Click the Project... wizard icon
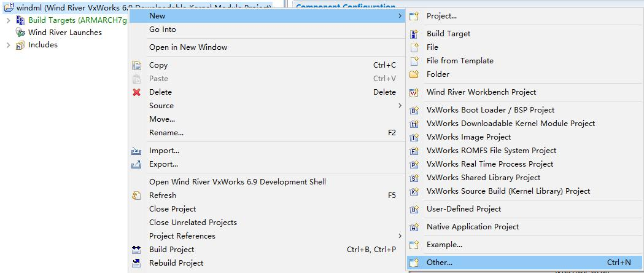Viewport: 644px width, 273px height. coord(414,17)
